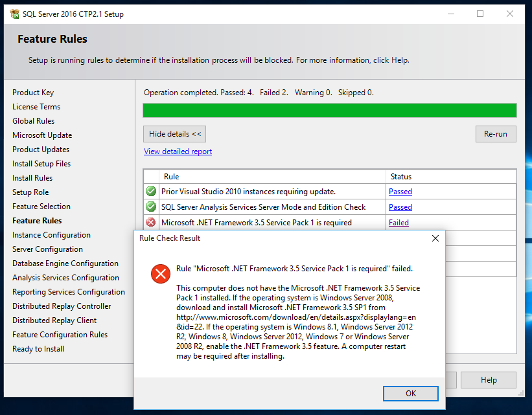Select Install Rules step in sidebar
Image resolution: width=532 pixels, height=415 pixels.
point(32,178)
